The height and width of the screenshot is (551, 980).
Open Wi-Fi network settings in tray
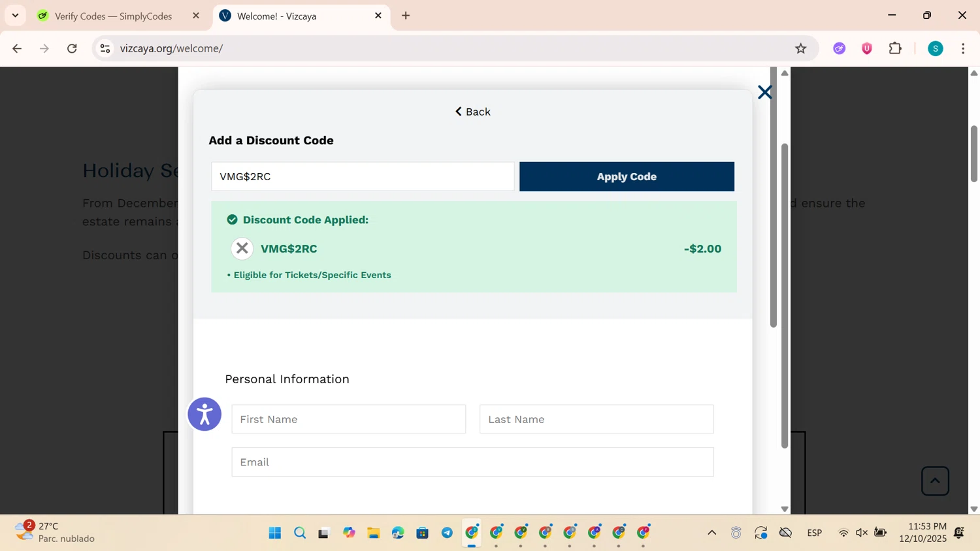point(843,533)
